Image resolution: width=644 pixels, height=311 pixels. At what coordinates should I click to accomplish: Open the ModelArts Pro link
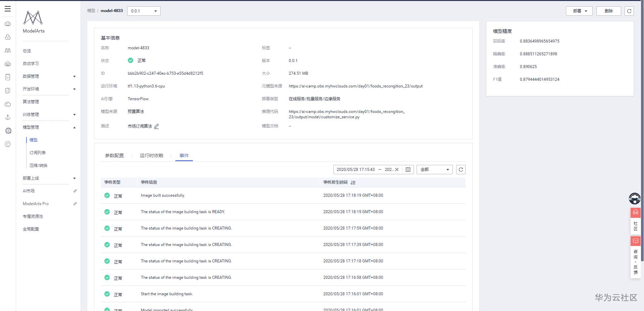point(36,204)
